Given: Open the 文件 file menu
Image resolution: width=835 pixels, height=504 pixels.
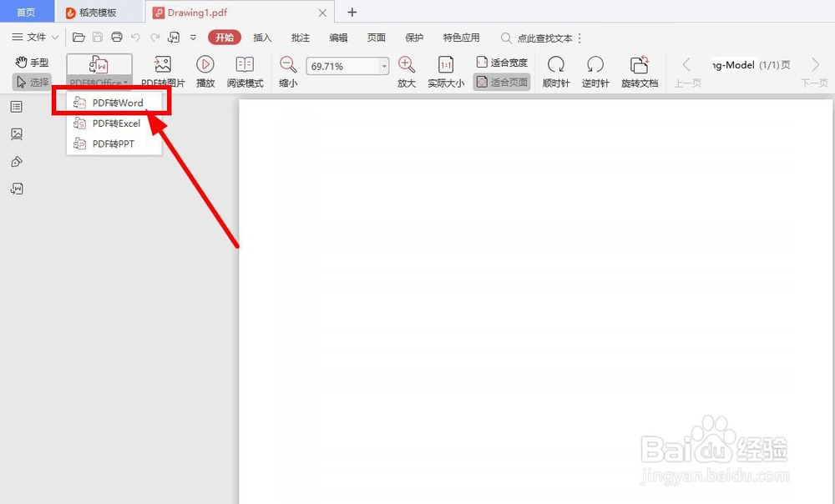Looking at the screenshot, I should tap(33, 38).
